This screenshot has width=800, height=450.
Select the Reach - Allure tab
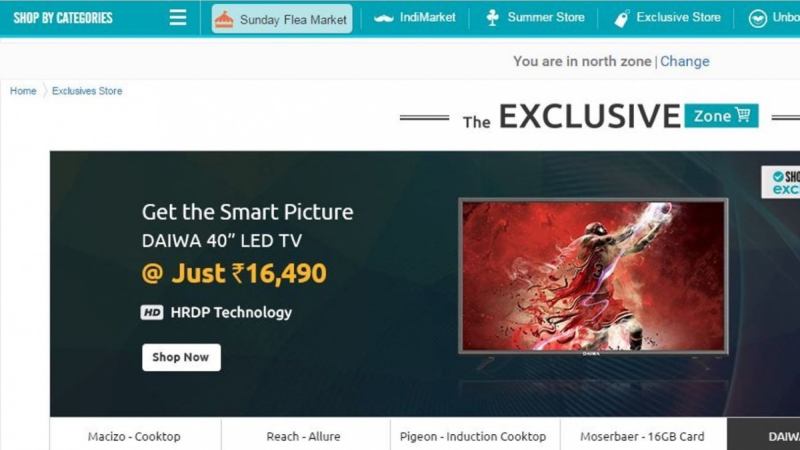click(305, 435)
